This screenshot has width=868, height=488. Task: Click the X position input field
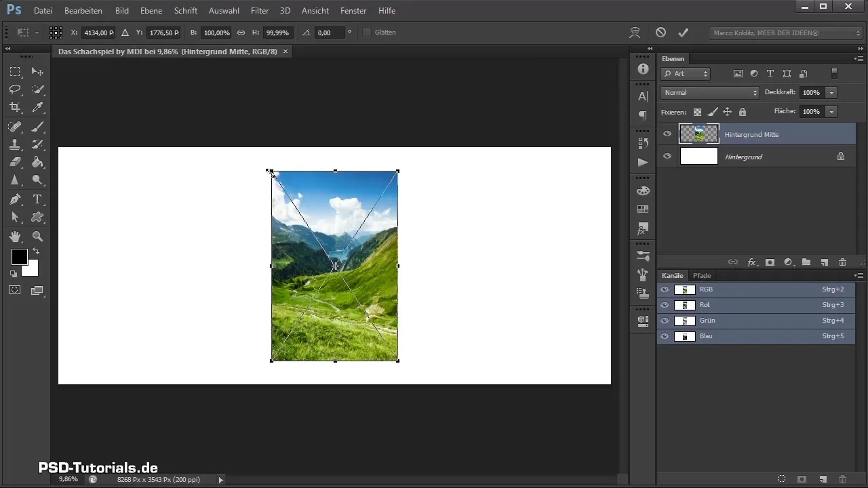tap(98, 33)
